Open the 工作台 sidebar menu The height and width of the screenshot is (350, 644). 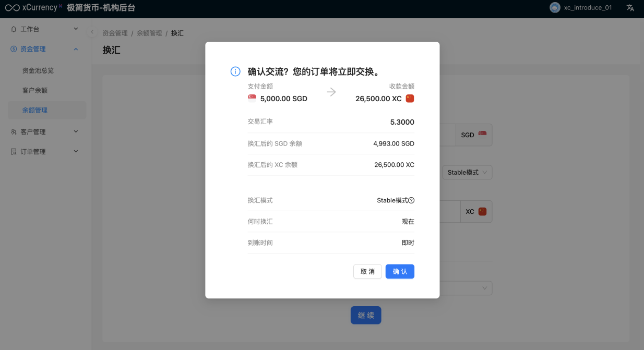pyautogui.click(x=46, y=29)
